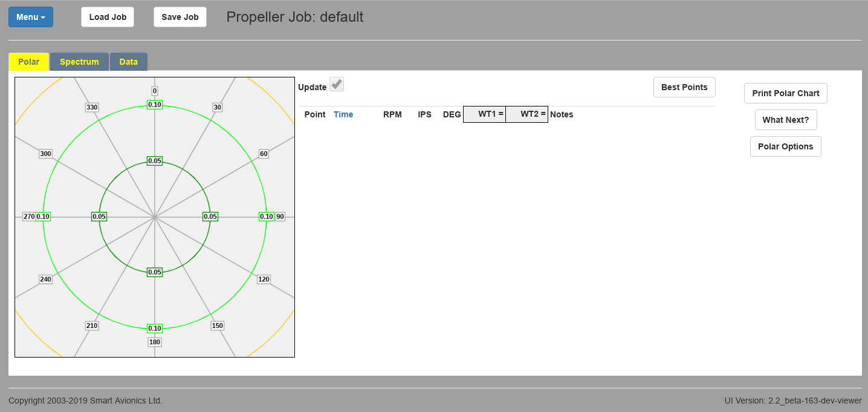This screenshot has height=412, width=868.
Task: Click the What Next? button
Action: click(785, 120)
